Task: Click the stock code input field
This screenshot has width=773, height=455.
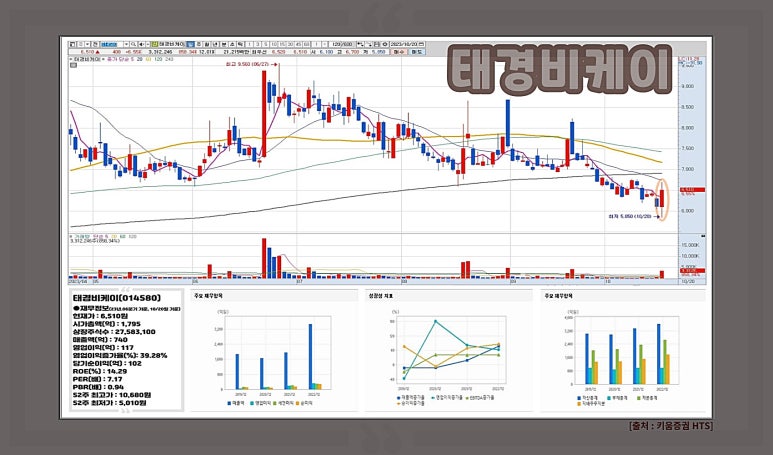Action: click(112, 44)
